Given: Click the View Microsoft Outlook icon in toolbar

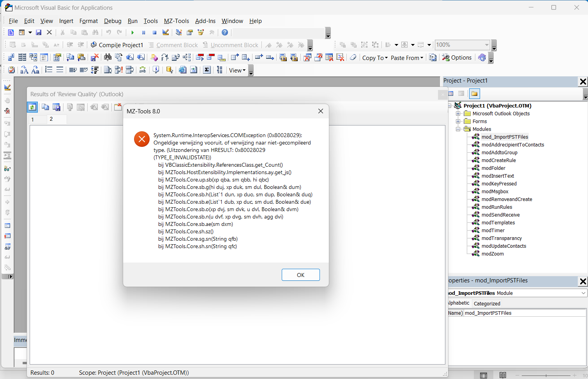Looking at the screenshot, I should (11, 32).
